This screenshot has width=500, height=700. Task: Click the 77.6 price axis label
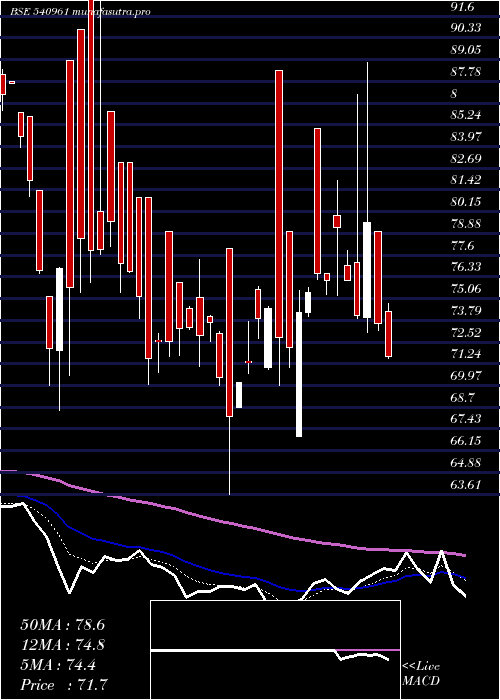tap(463, 246)
